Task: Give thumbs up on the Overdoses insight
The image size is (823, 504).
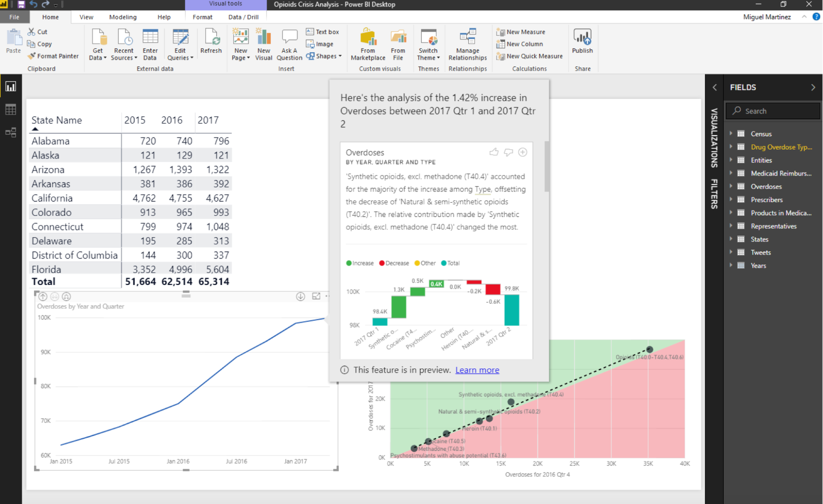Action: point(494,152)
